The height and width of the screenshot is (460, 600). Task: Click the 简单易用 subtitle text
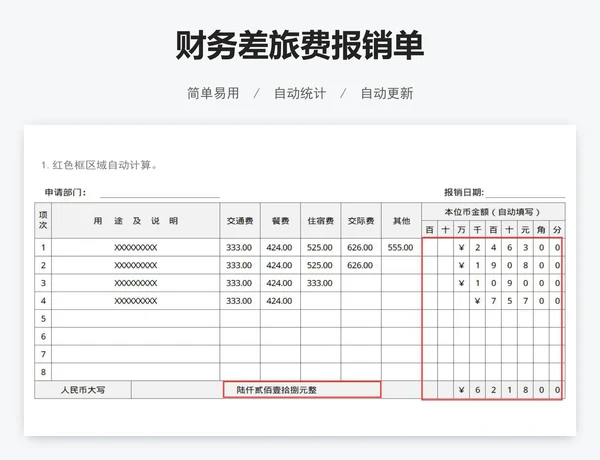pos(213,93)
